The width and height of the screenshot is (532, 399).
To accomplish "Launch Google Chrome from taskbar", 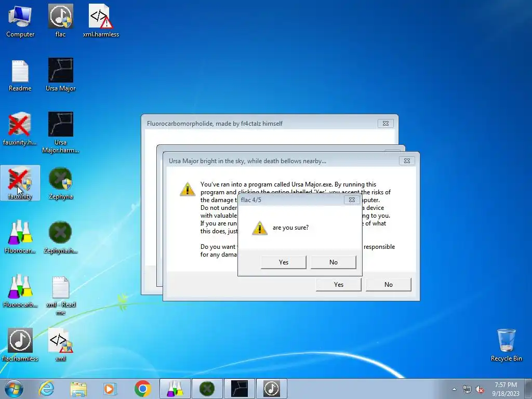I will (142, 389).
